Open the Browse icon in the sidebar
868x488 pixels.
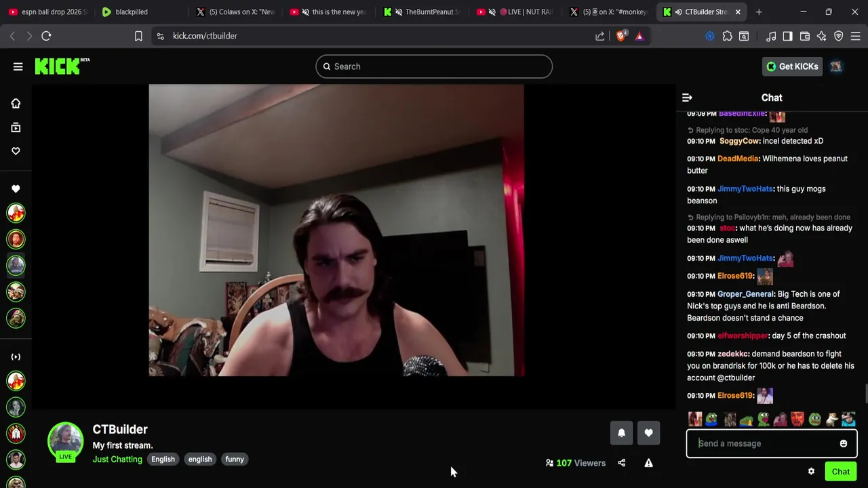tap(16, 127)
